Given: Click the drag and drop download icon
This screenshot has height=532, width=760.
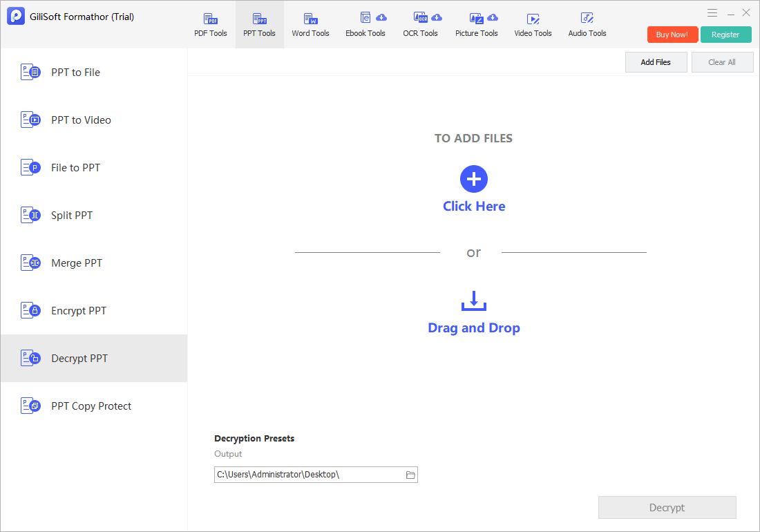Looking at the screenshot, I should tap(473, 301).
